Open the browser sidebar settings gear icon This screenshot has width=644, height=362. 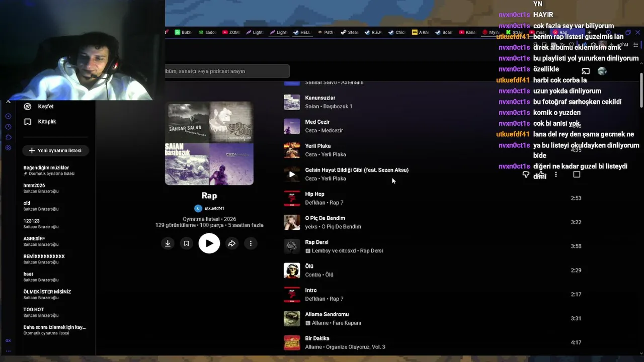[8, 148]
